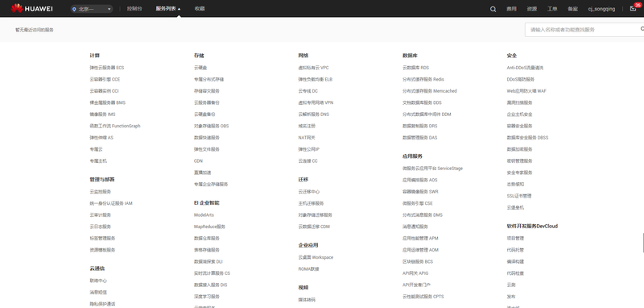
Task: Open 微服务云应用平台 ServiceStage
Action: tap(433, 169)
